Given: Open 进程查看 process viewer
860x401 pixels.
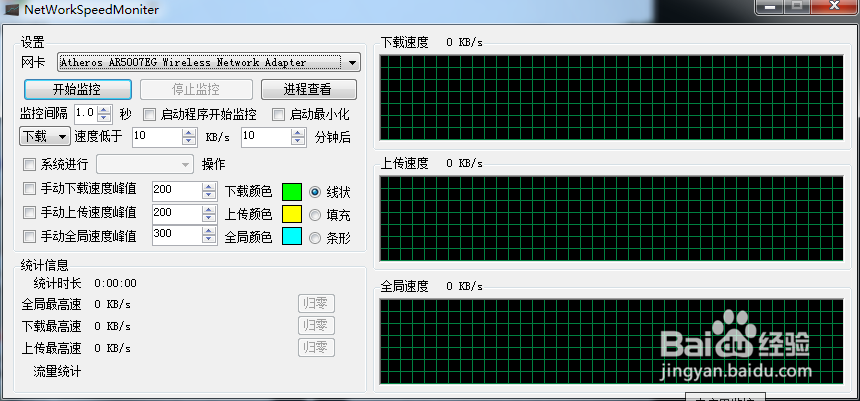Looking at the screenshot, I should point(308,89).
